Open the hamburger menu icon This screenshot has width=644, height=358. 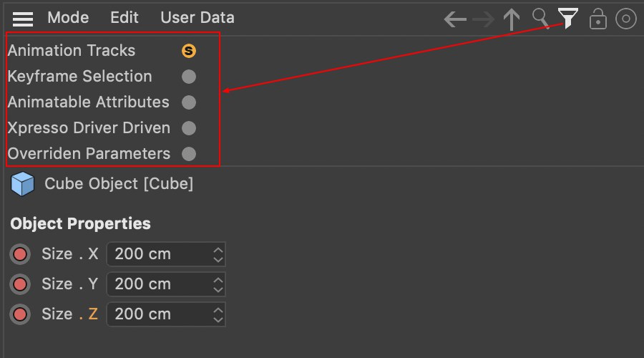pyautogui.click(x=23, y=19)
